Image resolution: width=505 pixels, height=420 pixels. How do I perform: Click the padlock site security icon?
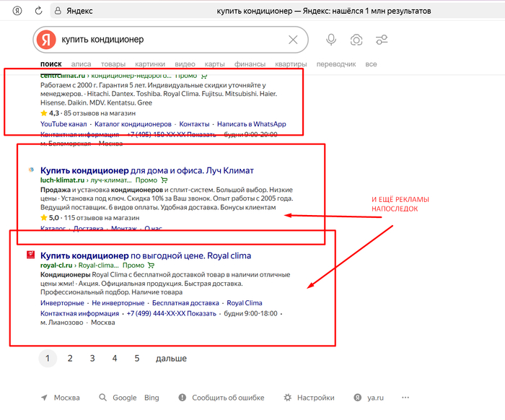coord(57,12)
